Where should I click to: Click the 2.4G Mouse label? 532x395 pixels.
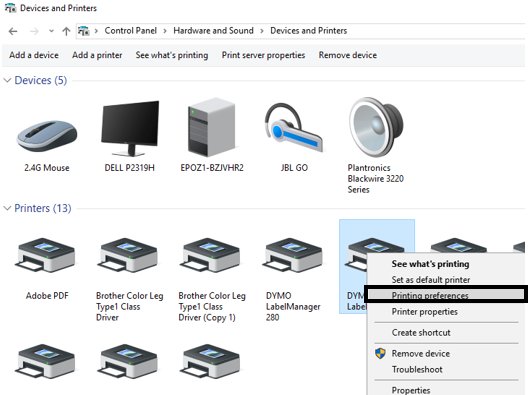[x=47, y=168]
